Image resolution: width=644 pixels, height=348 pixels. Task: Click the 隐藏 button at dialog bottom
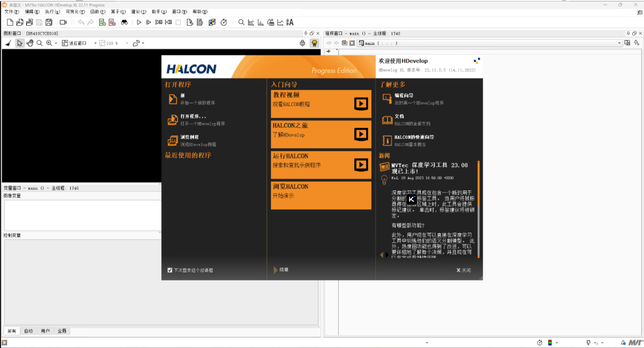tap(282, 270)
